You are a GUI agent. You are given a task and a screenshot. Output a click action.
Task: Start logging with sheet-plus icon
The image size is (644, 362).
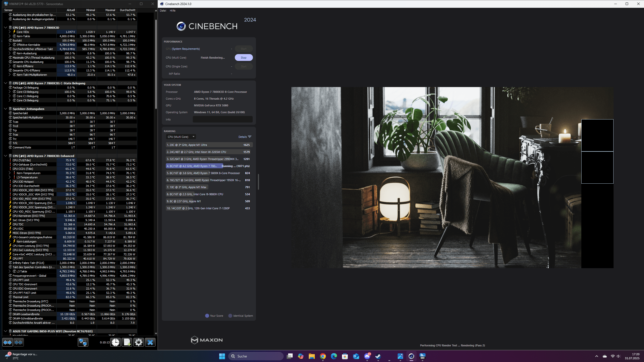127,342
